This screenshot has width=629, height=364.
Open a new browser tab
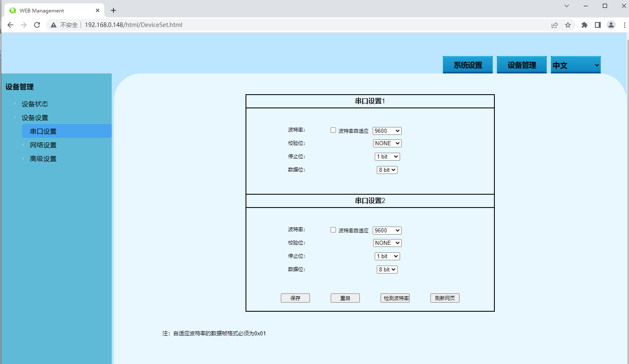(113, 10)
